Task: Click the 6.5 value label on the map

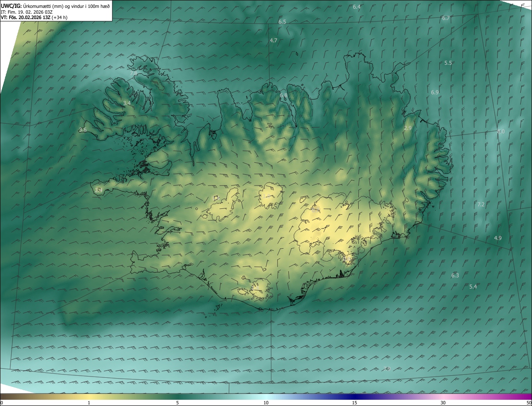Action: point(282,22)
